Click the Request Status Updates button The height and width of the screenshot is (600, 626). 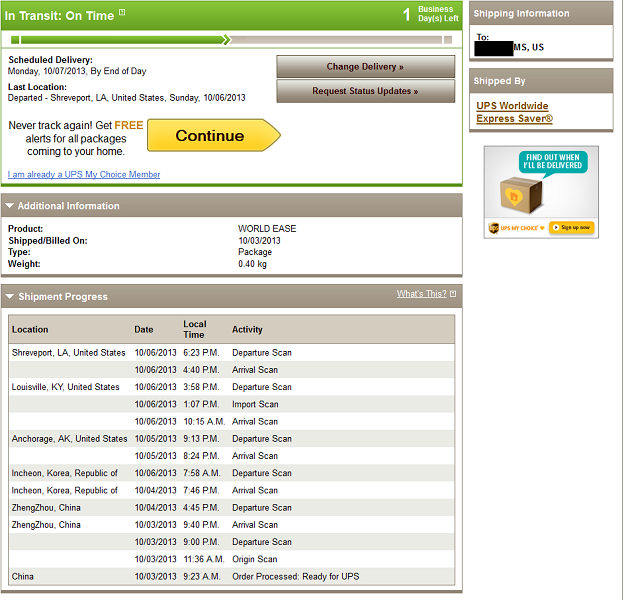(x=365, y=91)
